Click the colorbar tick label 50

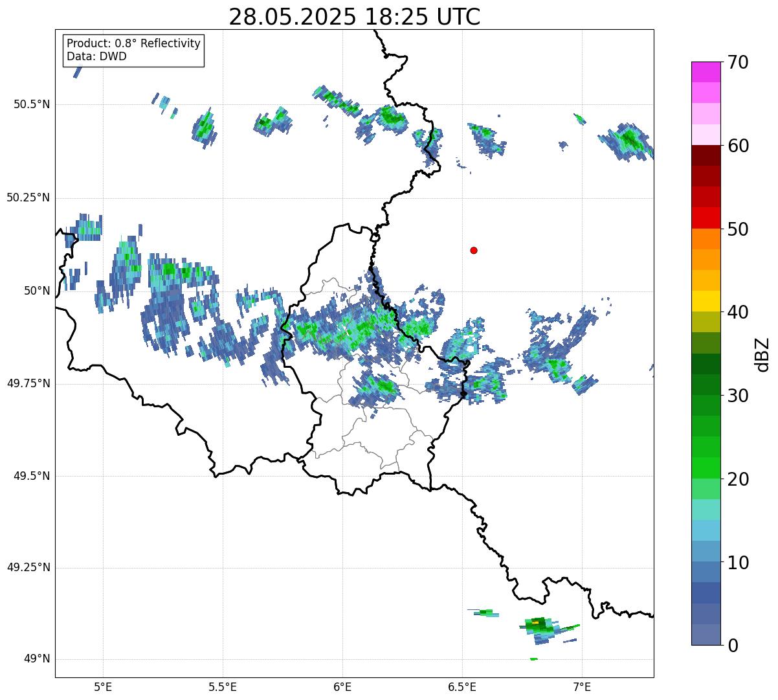738,229
